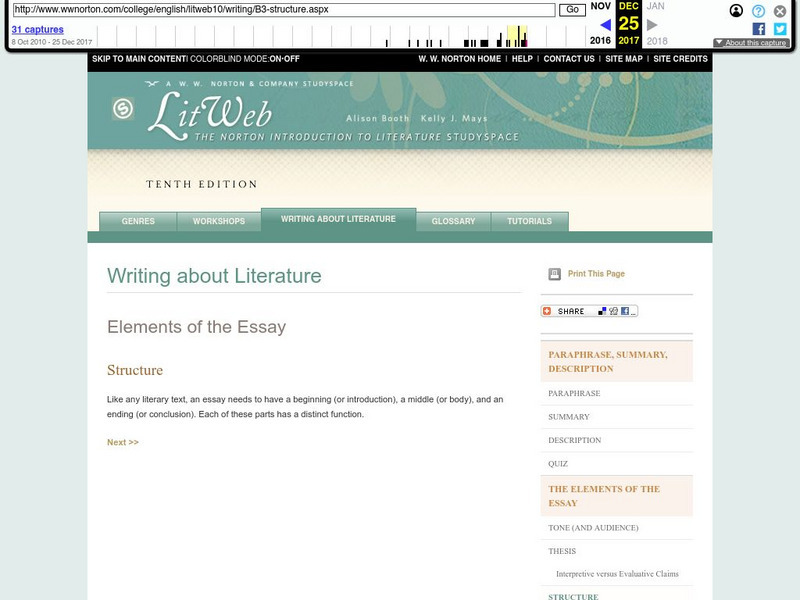Click the StudySpace circular logo icon
800x600 pixels.
pyautogui.click(x=123, y=109)
